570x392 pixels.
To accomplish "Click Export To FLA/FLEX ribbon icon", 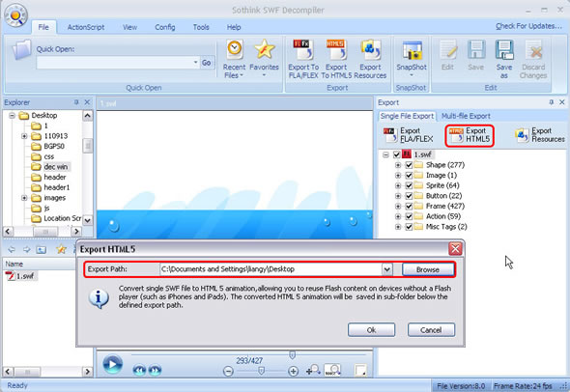I will pyautogui.click(x=302, y=50).
